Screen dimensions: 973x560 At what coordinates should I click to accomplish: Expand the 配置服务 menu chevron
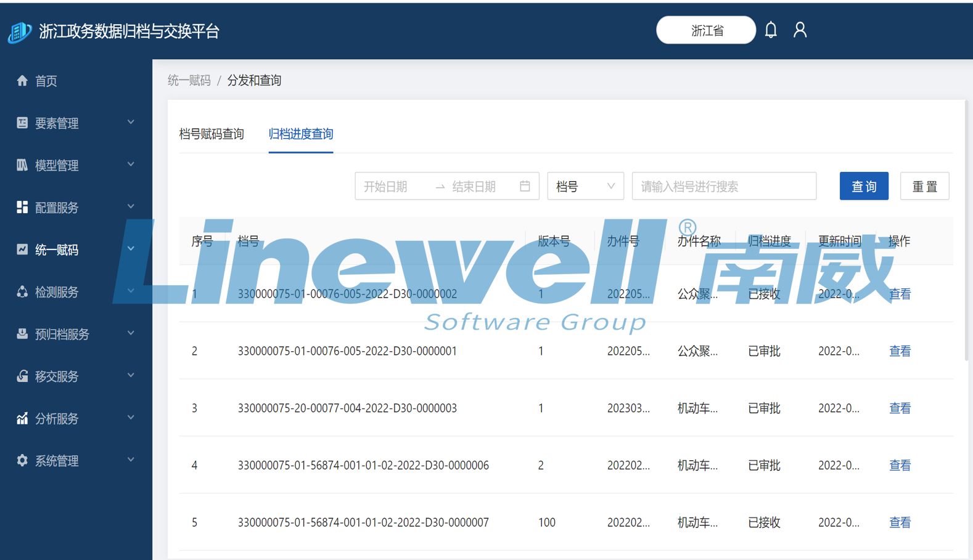click(x=131, y=206)
